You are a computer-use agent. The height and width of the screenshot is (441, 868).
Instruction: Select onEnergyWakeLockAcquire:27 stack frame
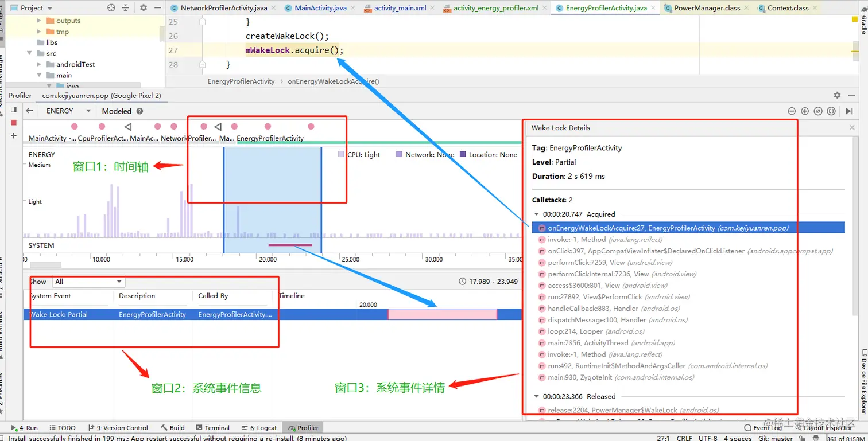point(688,228)
